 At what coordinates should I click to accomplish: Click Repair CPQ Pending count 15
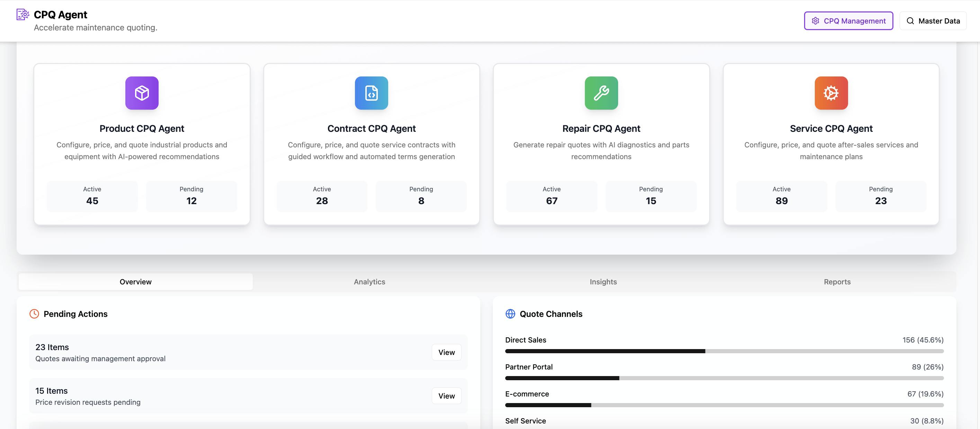tap(651, 201)
